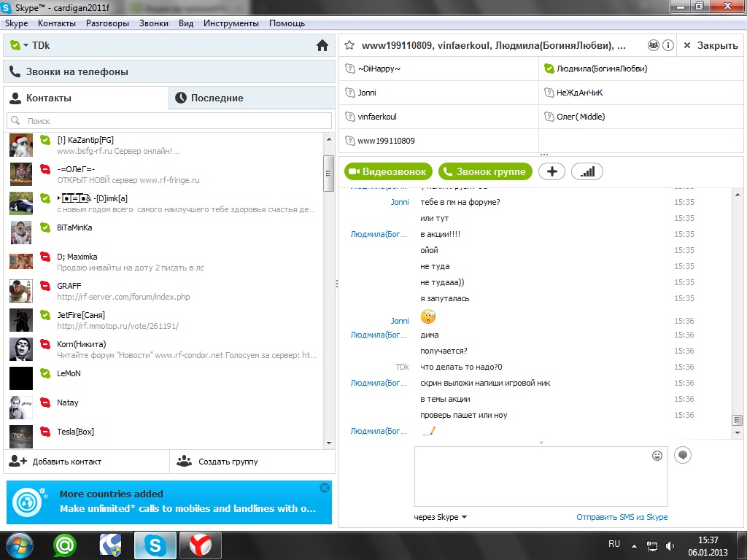
Task: Click Закрыть to close conversation
Action: coord(711,45)
